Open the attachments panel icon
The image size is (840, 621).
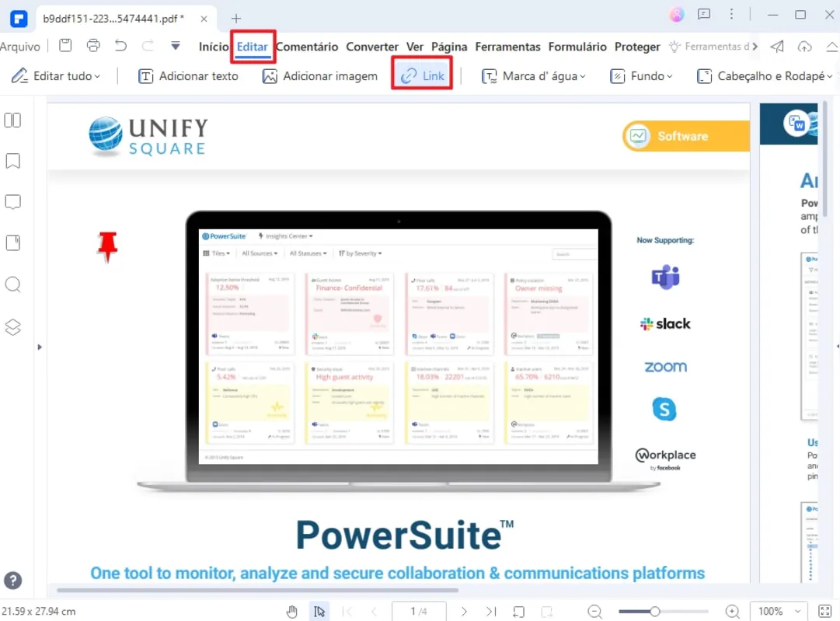(13, 242)
